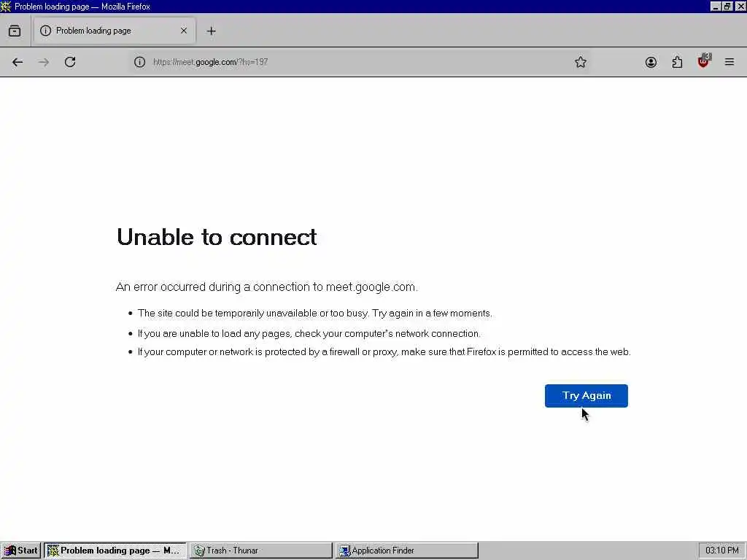
Task: Restore down the Firefox window
Action: click(727, 6)
